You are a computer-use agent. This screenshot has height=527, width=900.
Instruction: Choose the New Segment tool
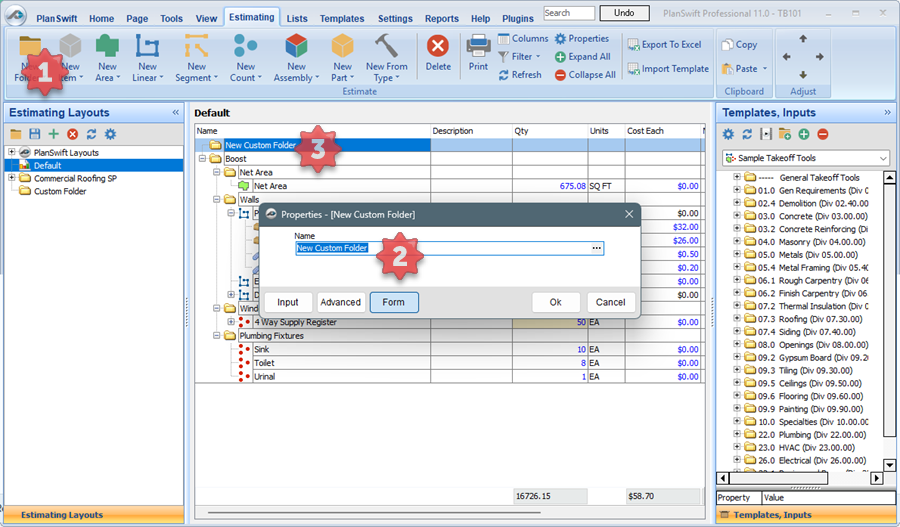pos(196,57)
